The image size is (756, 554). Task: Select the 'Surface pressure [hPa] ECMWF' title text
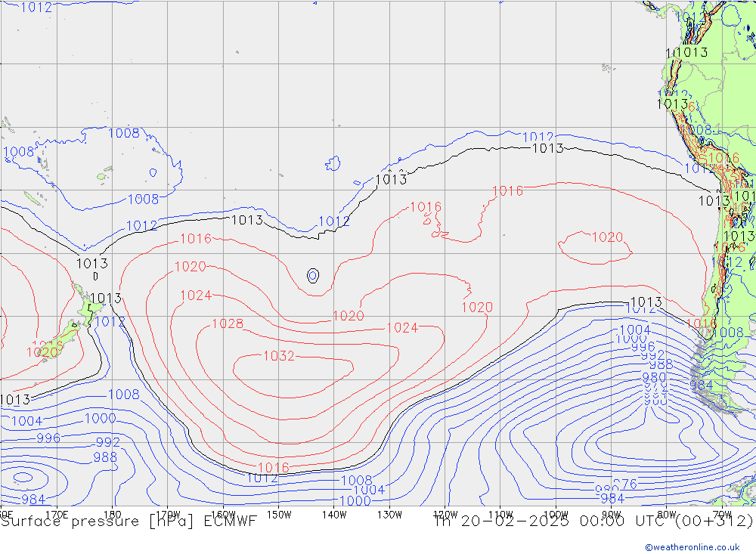coord(129,522)
